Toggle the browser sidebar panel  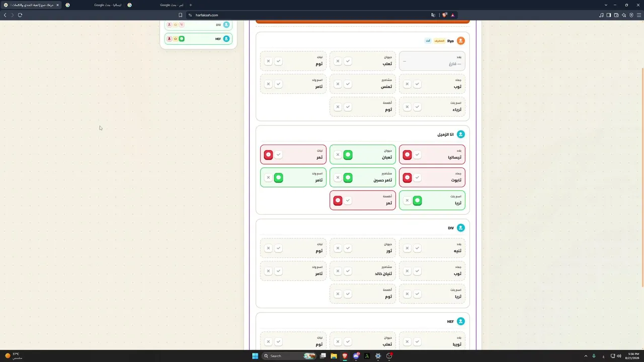[x=609, y=15]
